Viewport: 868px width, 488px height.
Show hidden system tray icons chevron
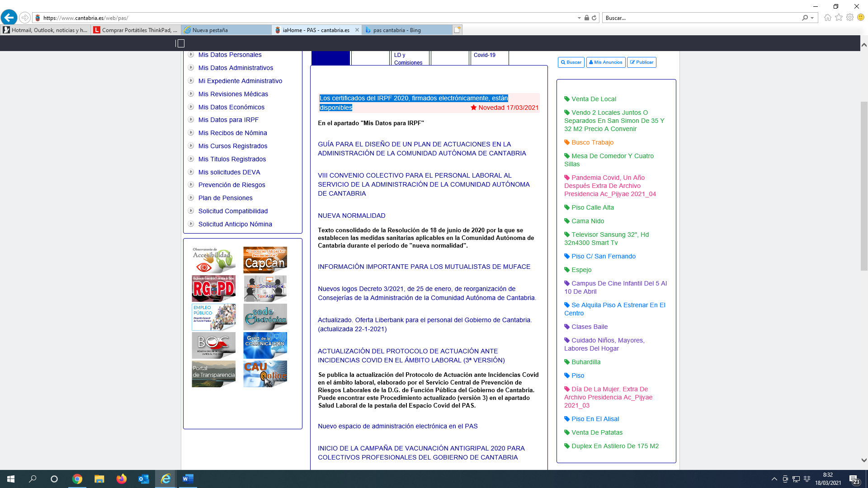tap(774, 479)
